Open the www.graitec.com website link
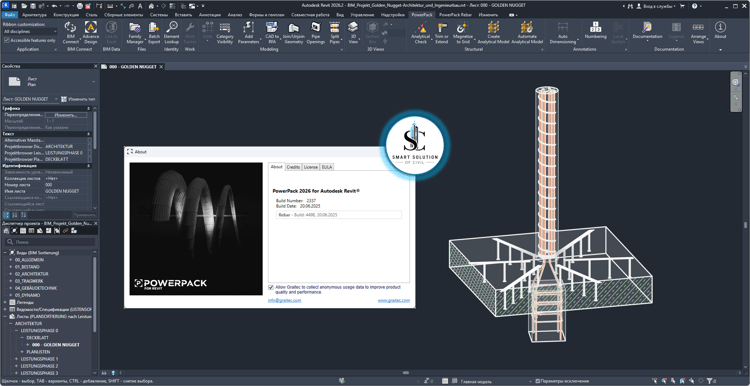This screenshot has height=386, width=750. pyautogui.click(x=394, y=300)
